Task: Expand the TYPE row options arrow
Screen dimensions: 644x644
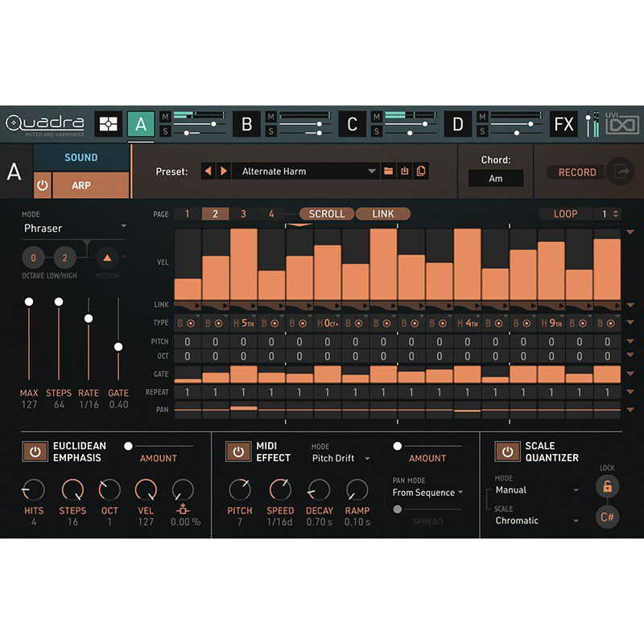Action: tap(630, 323)
